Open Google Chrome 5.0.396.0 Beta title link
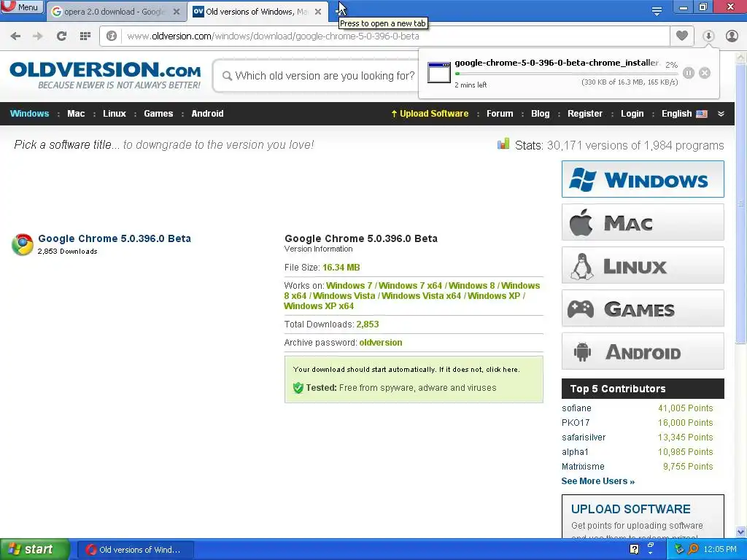Screen dimensions: 747x560 pos(115,238)
